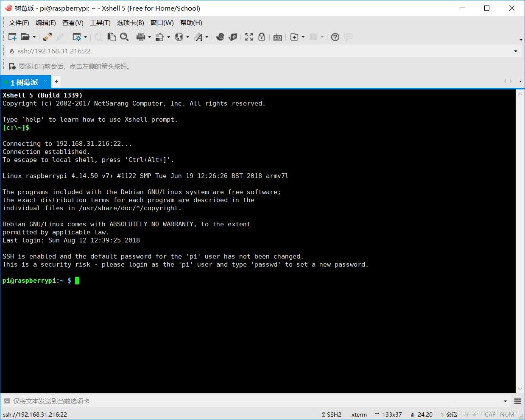Open the 文件(F) menu
Image resolution: width=525 pixels, height=420 pixels.
point(19,23)
